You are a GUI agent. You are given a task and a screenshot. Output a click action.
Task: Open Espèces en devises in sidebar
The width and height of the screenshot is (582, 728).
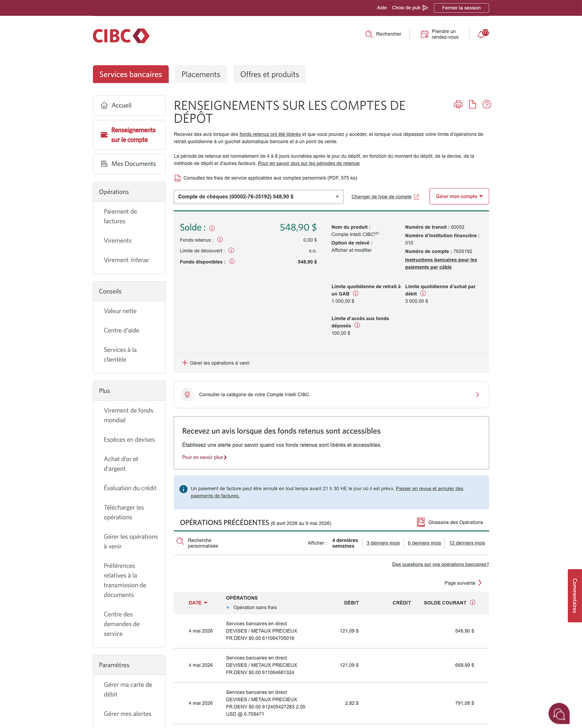(x=129, y=440)
